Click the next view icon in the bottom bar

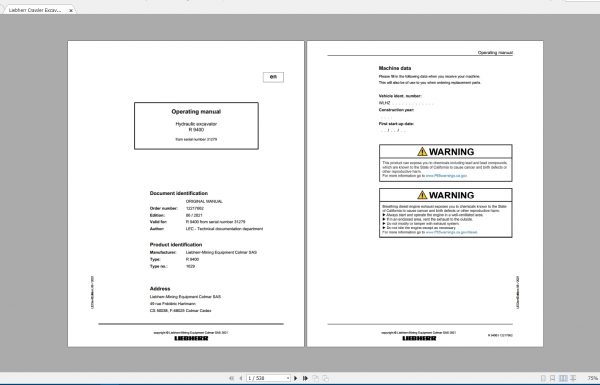pos(326,378)
